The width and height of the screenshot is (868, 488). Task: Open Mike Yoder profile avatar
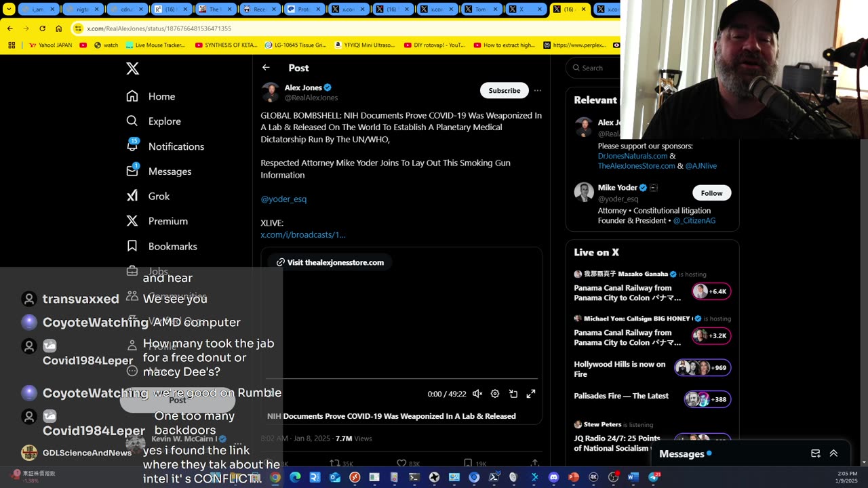pos(584,192)
